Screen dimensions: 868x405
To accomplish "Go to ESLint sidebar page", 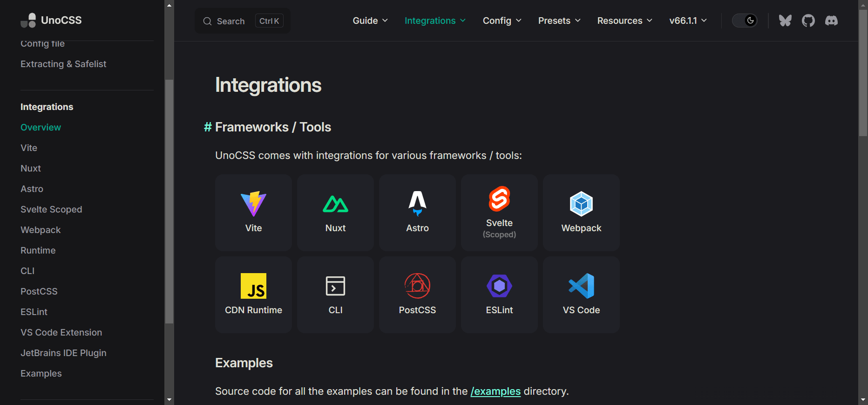I will (x=34, y=312).
